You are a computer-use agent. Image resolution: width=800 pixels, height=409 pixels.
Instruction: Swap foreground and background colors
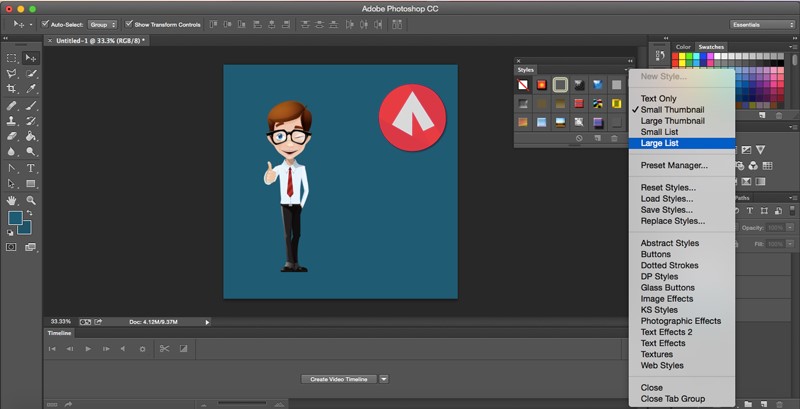[30, 213]
